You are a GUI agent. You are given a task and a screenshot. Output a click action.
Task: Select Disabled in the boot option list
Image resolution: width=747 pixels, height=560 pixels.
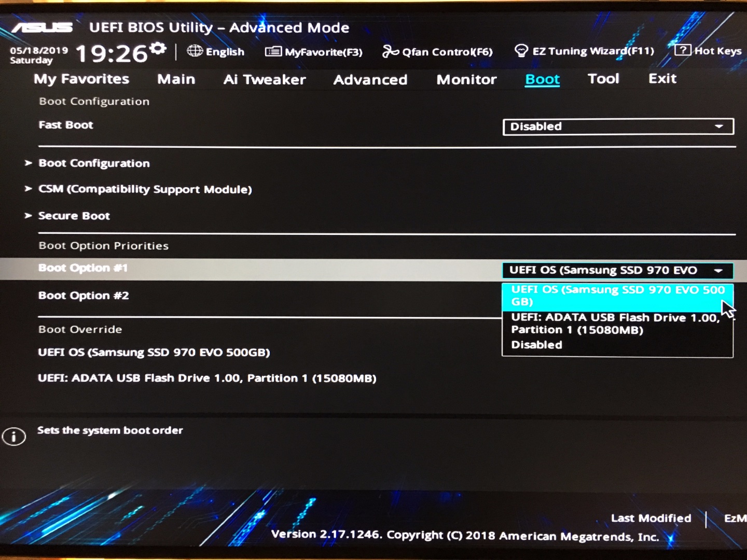(x=617, y=345)
